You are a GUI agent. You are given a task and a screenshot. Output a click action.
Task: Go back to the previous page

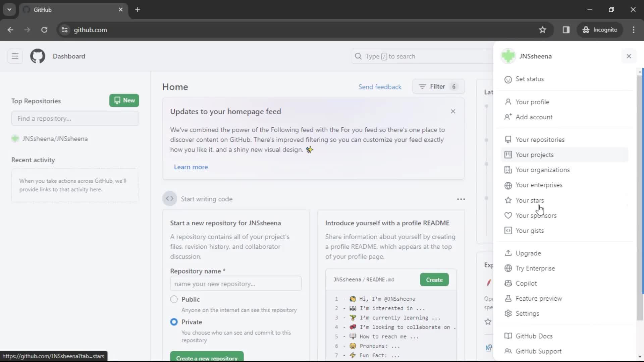point(10,30)
